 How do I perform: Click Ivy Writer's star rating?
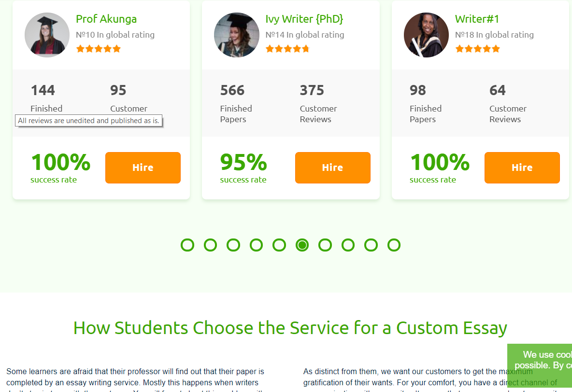[287, 49]
